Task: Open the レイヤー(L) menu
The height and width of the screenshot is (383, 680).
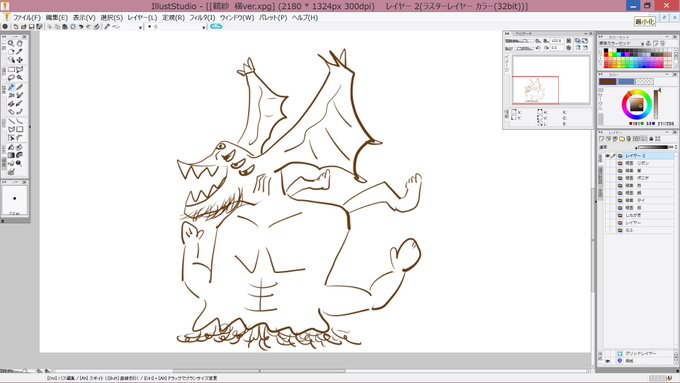Action: (x=142, y=18)
